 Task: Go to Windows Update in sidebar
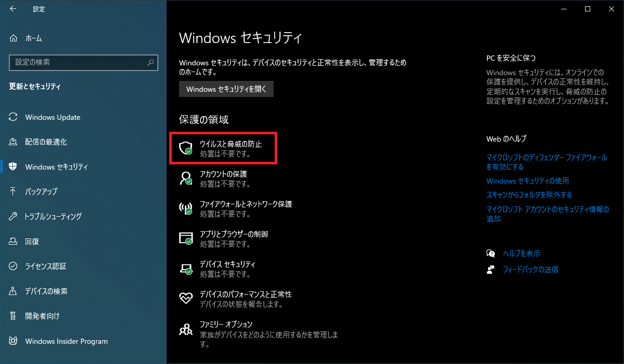coord(83,117)
